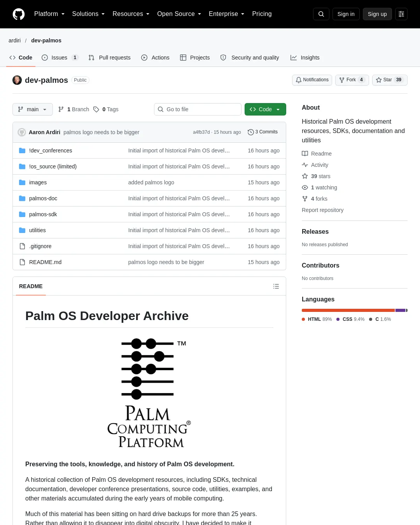Click the dev-palmos owner avatar
Viewport: 420px width, 525px height.
tap(17, 80)
